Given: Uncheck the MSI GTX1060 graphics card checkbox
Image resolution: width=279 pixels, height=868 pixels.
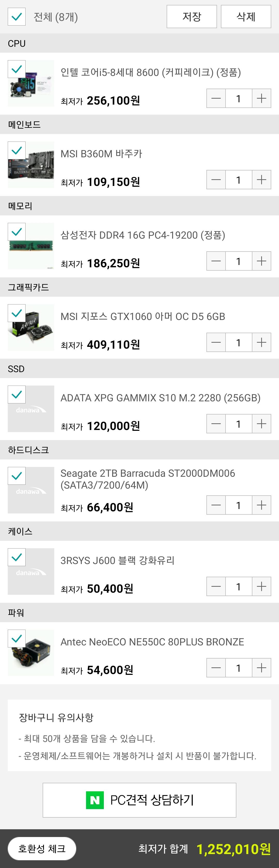Looking at the screenshot, I should point(17,313).
